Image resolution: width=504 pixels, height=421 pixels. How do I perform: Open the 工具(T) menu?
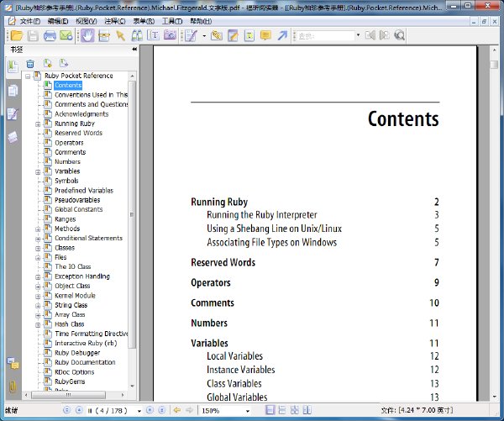tap(172, 21)
